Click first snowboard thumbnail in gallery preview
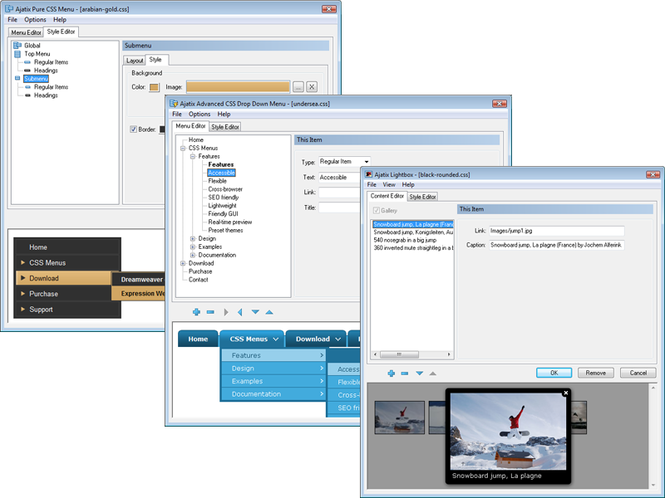 click(x=400, y=417)
